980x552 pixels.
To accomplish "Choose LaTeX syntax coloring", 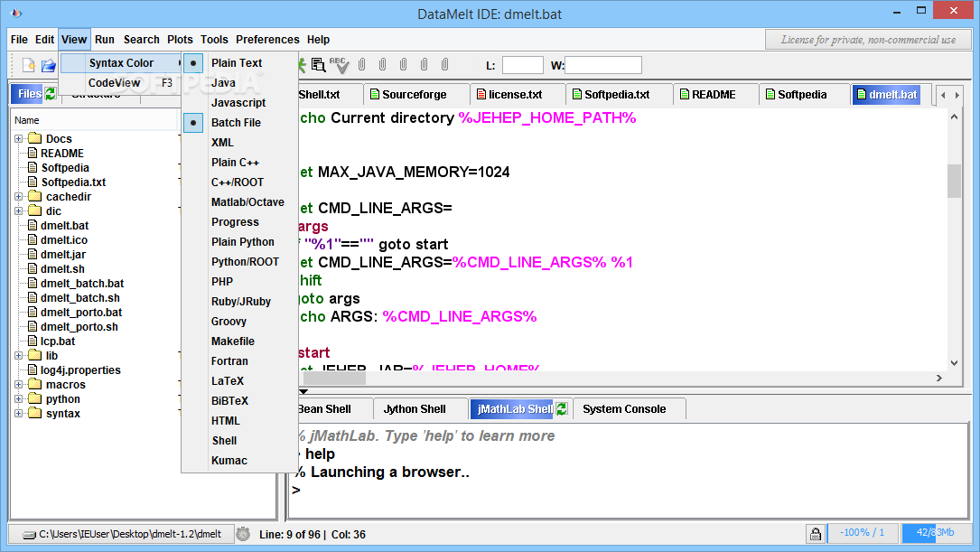I will [228, 380].
